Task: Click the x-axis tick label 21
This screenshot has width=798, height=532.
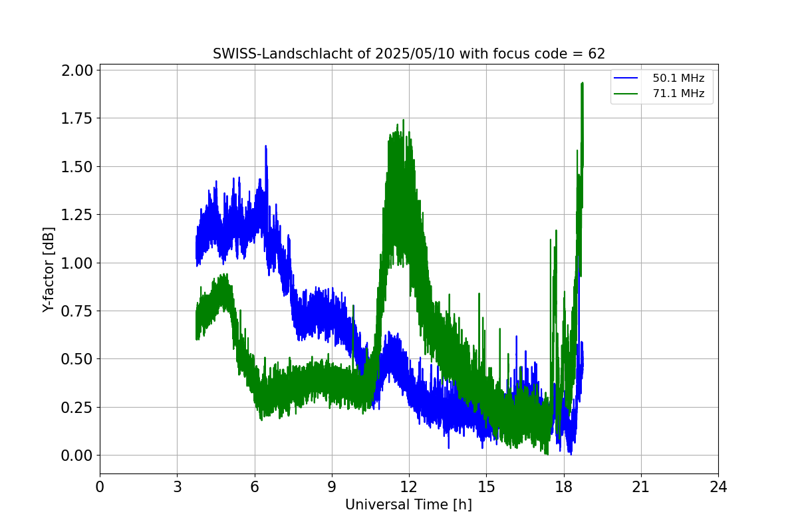Action: point(641,487)
